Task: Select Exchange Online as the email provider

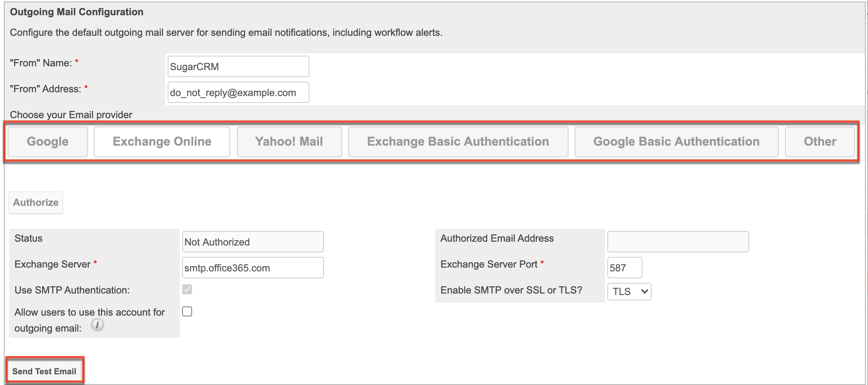Action: 161,141
